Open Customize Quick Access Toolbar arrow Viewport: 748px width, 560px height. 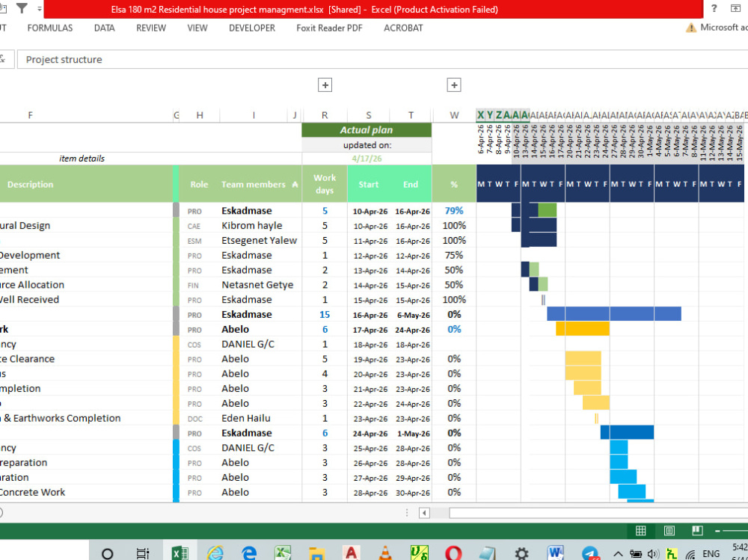[39, 9]
